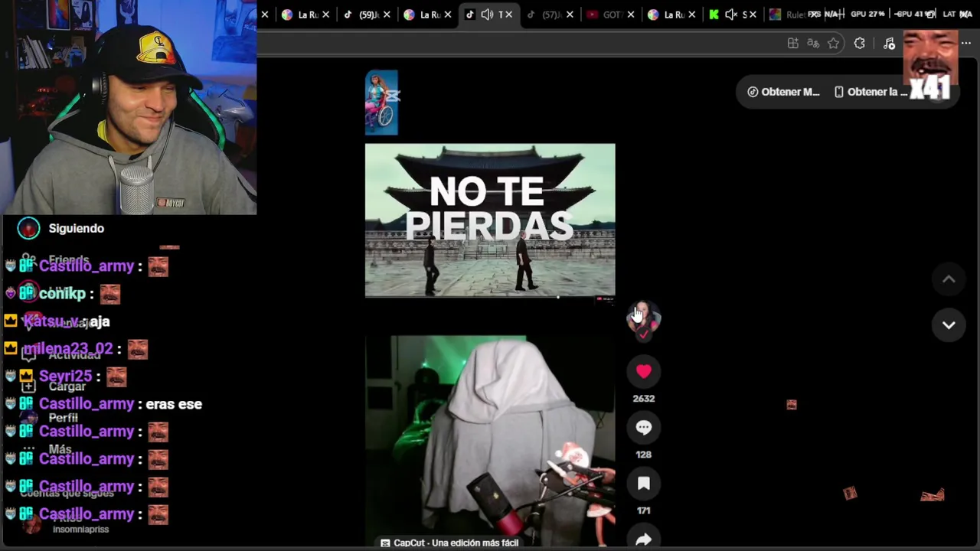This screenshot has height=551, width=980.
Task: Unmute the Kick tab via its muted speaker icon
Action: [730, 15]
